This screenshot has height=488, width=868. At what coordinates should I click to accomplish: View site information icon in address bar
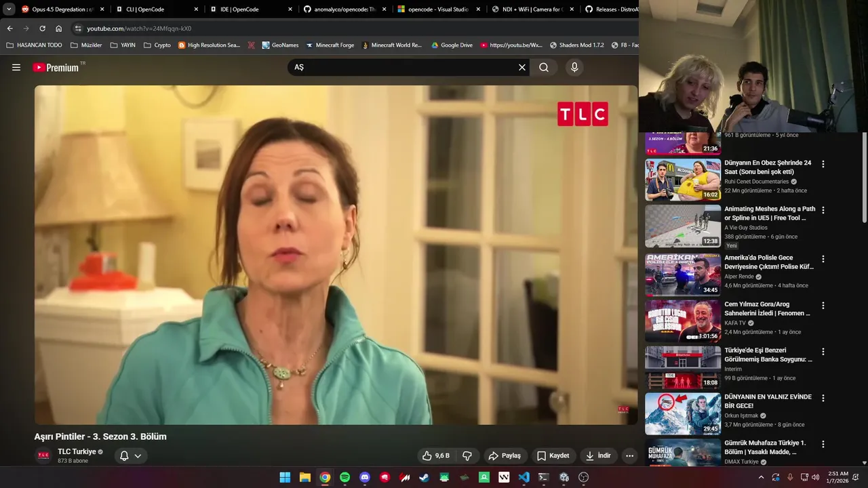(x=78, y=28)
